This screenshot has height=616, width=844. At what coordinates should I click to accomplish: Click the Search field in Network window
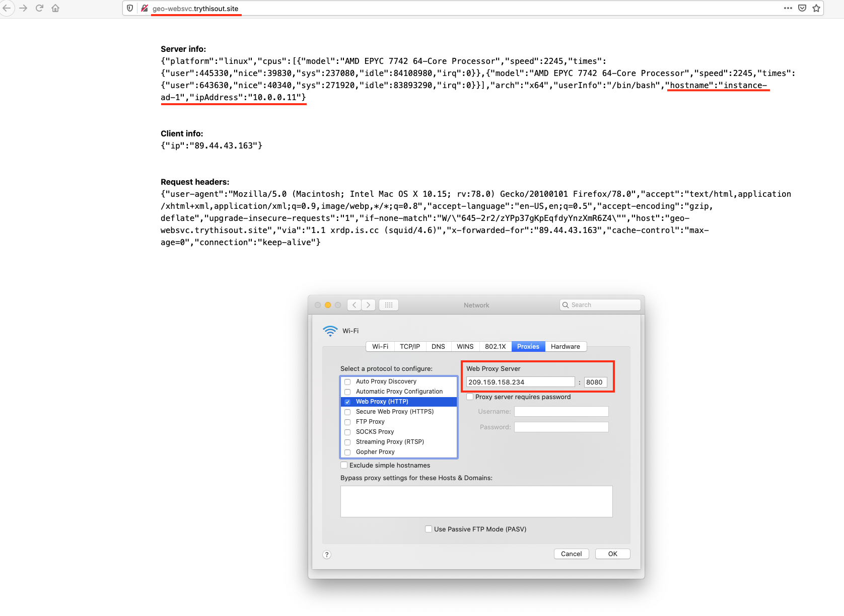600,305
